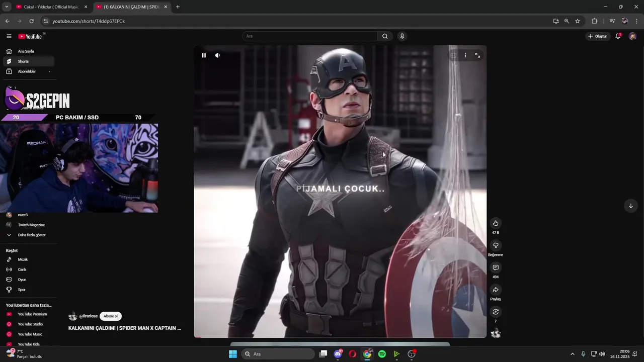This screenshot has width=644, height=362.
Task: Enter fullscreen on the Shorts player
Action: click(477, 55)
